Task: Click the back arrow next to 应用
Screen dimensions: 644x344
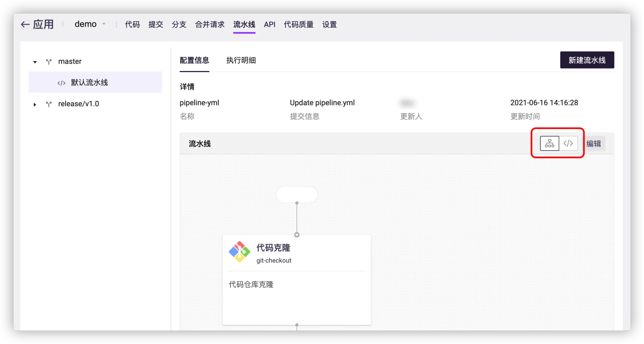Action: click(x=25, y=25)
